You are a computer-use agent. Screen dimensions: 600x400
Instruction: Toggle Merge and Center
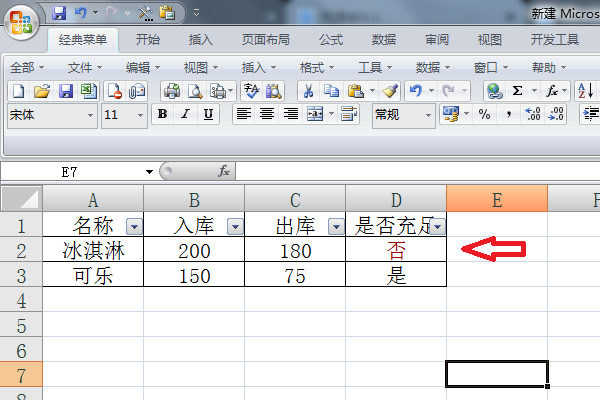[315, 114]
